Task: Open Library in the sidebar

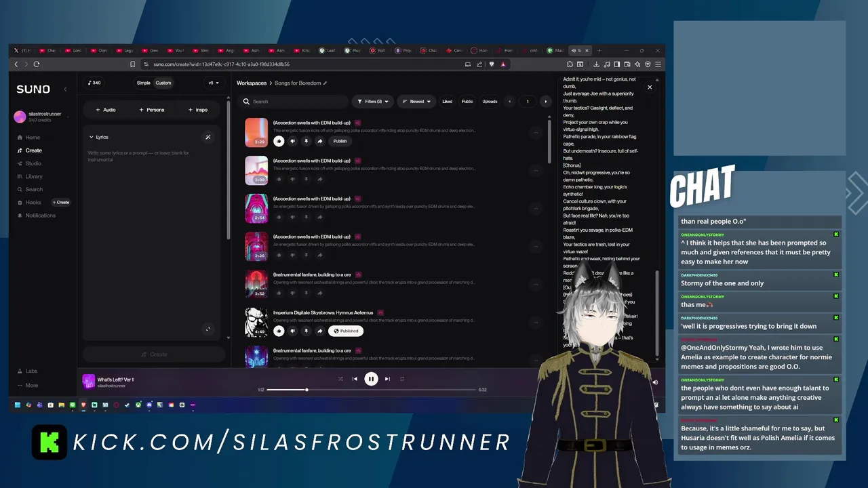Action: pyautogui.click(x=29, y=176)
